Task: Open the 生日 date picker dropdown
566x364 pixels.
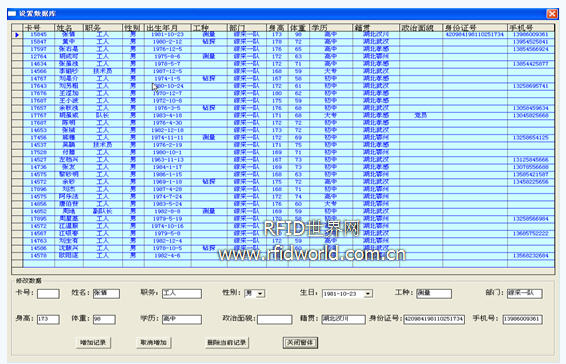Action: pyautogui.click(x=368, y=294)
